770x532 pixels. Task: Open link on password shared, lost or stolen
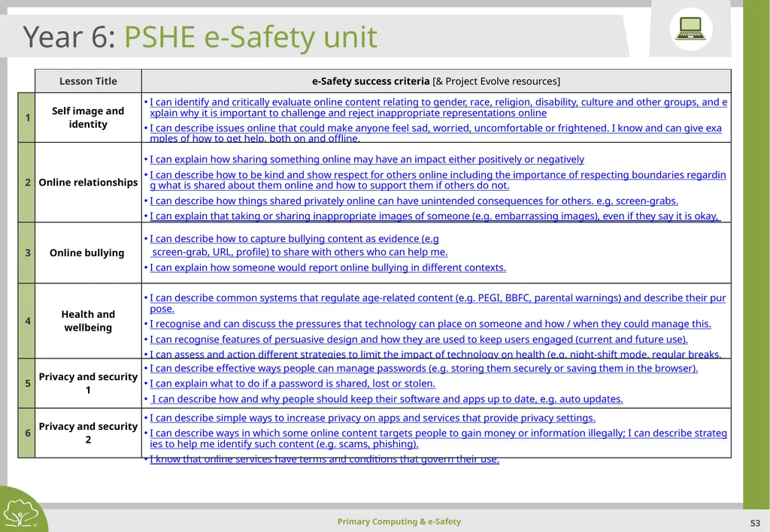(x=293, y=383)
